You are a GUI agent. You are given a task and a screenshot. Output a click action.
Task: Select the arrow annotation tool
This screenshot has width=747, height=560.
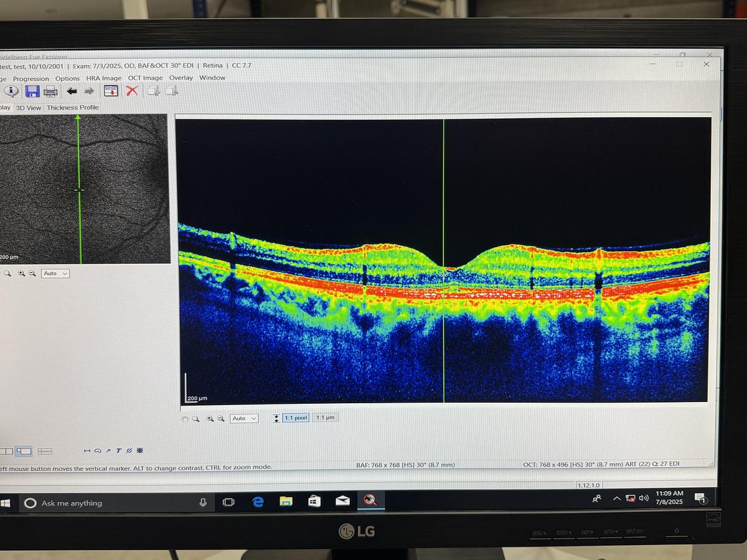tap(108, 450)
